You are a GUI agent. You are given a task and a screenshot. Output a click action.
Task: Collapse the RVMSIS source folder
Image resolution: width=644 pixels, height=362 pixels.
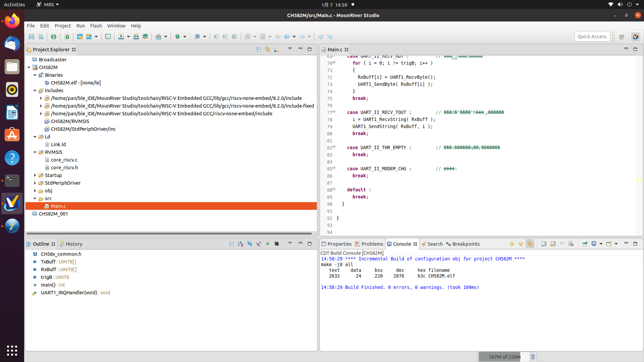35,152
